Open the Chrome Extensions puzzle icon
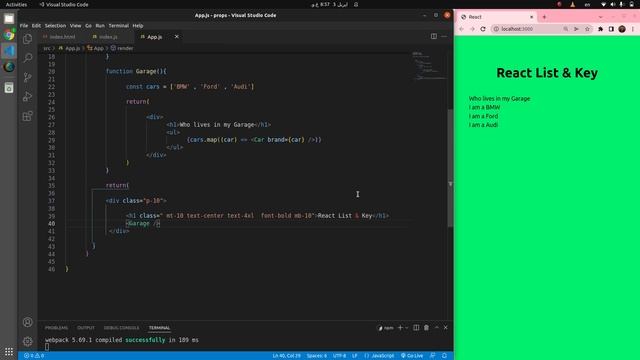The width and height of the screenshot is (640, 360). [600, 29]
